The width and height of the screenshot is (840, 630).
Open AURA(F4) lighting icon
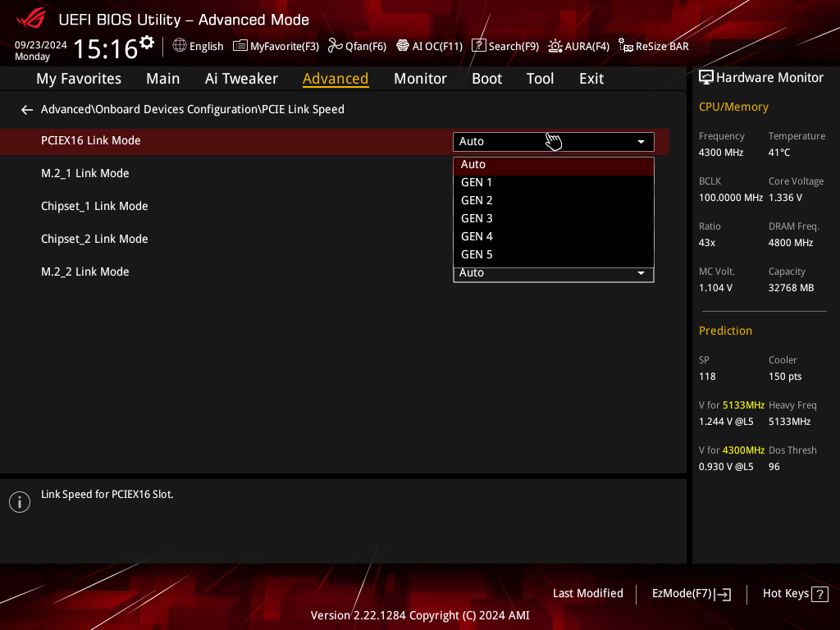[x=555, y=46]
